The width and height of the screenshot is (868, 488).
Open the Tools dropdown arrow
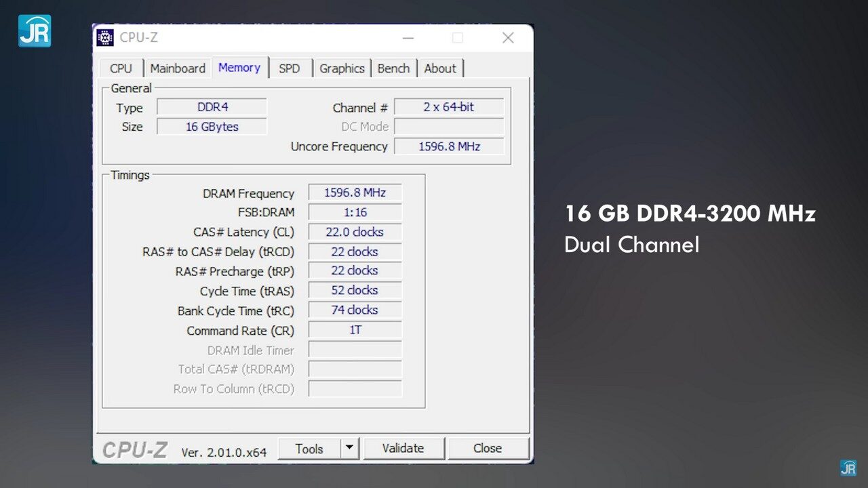point(349,448)
